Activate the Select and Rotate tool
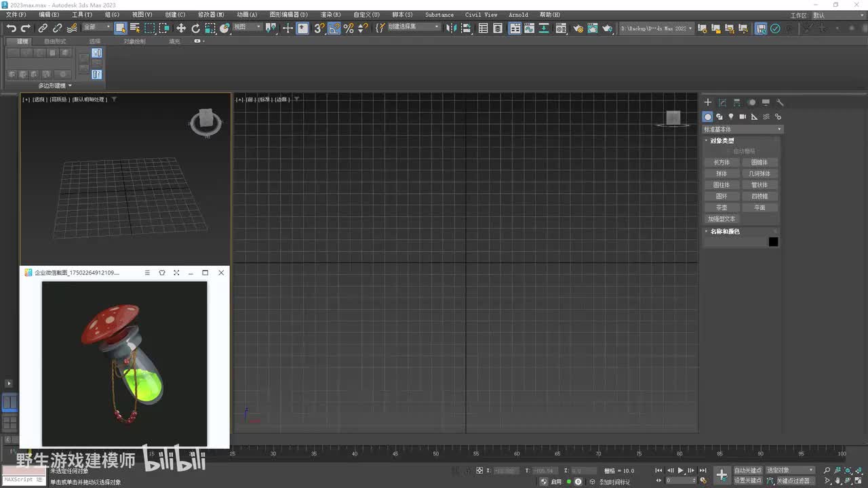 point(196,28)
